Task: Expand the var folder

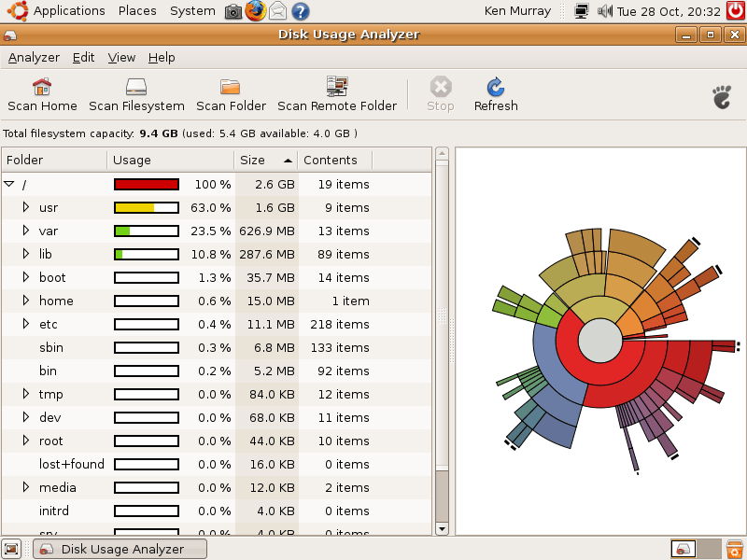Action: point(25,231)
